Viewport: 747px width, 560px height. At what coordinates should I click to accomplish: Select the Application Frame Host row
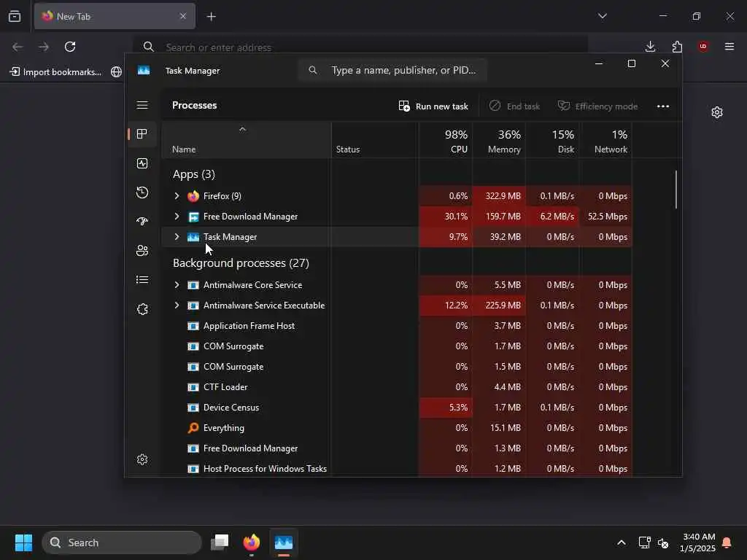396,326
